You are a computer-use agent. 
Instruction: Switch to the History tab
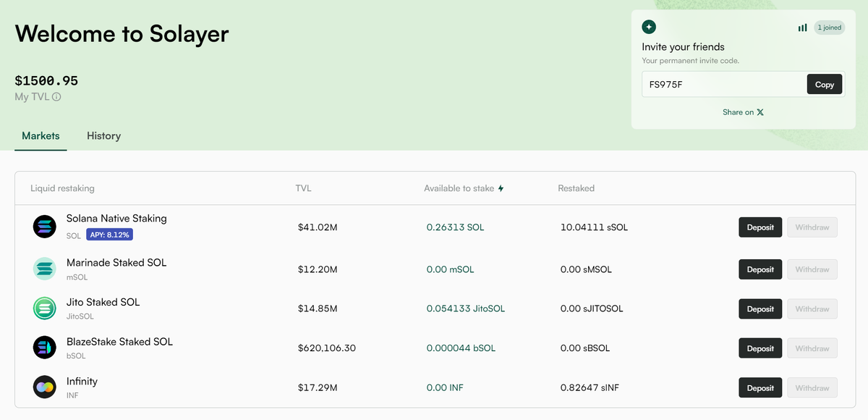[x=103, y=136]
